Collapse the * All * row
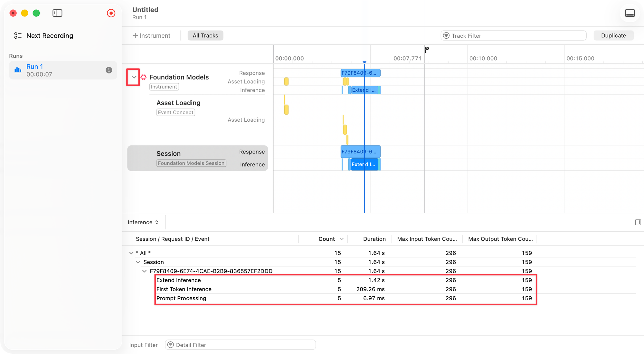644x354 pixels. point(131,253)
